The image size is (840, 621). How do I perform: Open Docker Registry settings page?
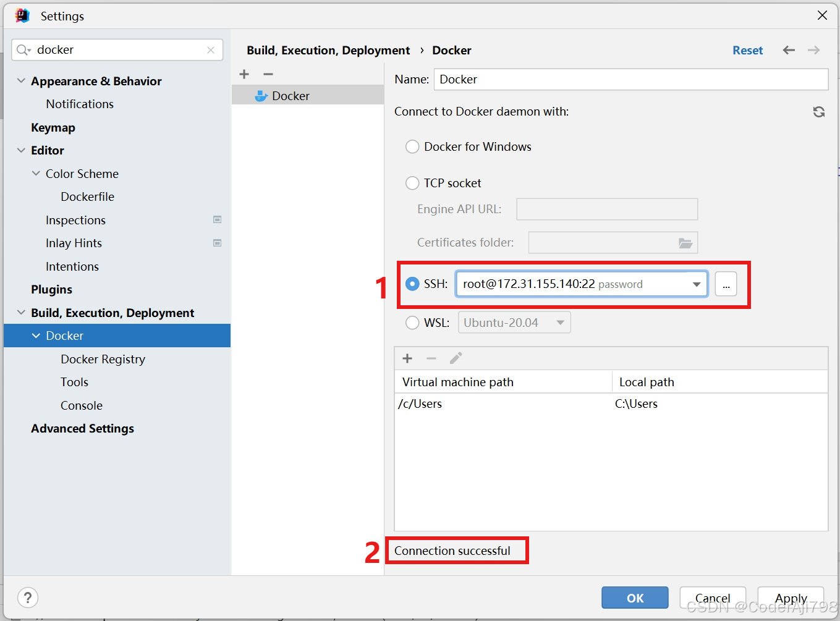[x=103, y=359]
